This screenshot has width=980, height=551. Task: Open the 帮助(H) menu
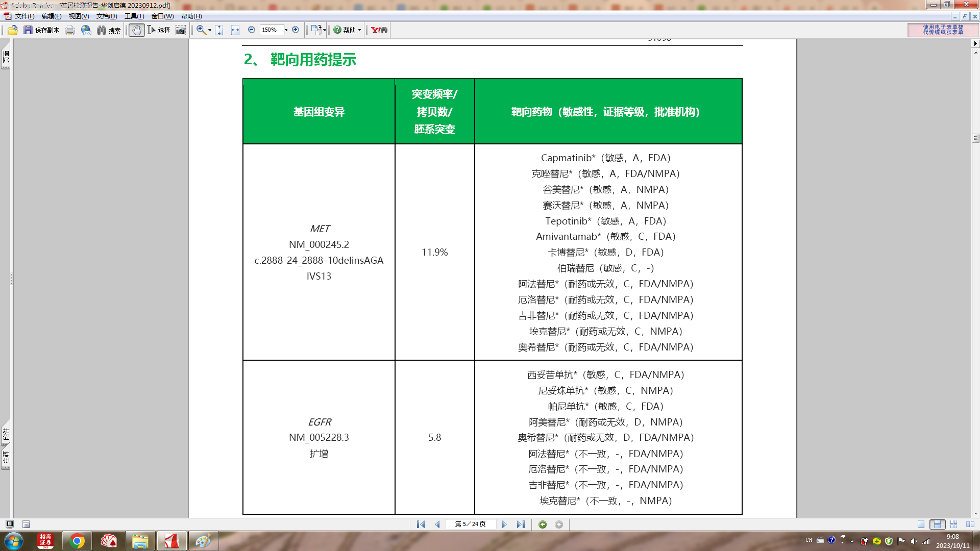tap(191, 16)
